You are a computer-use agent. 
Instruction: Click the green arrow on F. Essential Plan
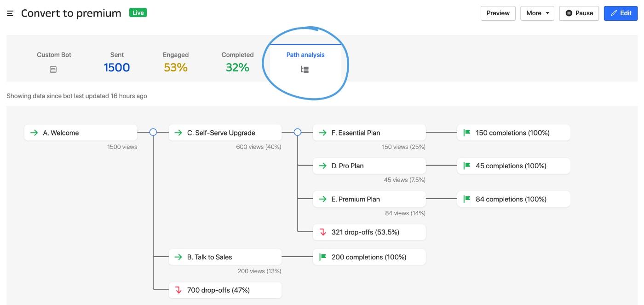322,133
